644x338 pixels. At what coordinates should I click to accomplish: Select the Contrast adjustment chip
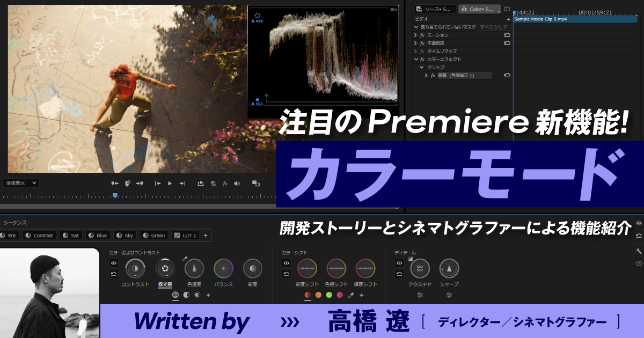(39, 236)
